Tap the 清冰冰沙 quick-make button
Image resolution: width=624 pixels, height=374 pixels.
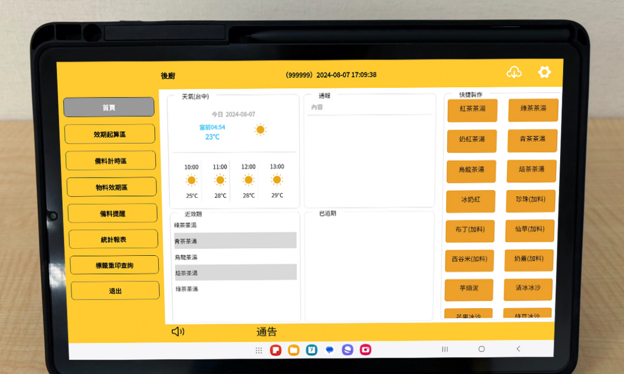coord(528,289)
